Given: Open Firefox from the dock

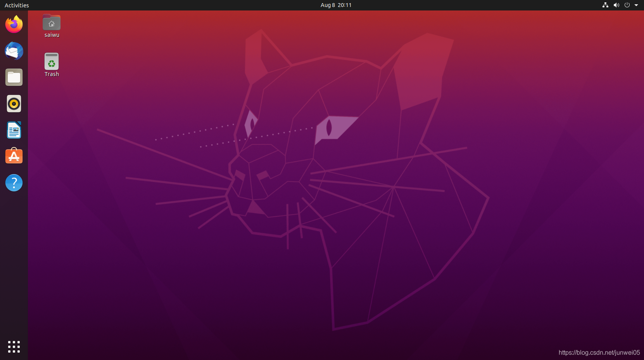Looking at the screenshot, I should 14,24.
